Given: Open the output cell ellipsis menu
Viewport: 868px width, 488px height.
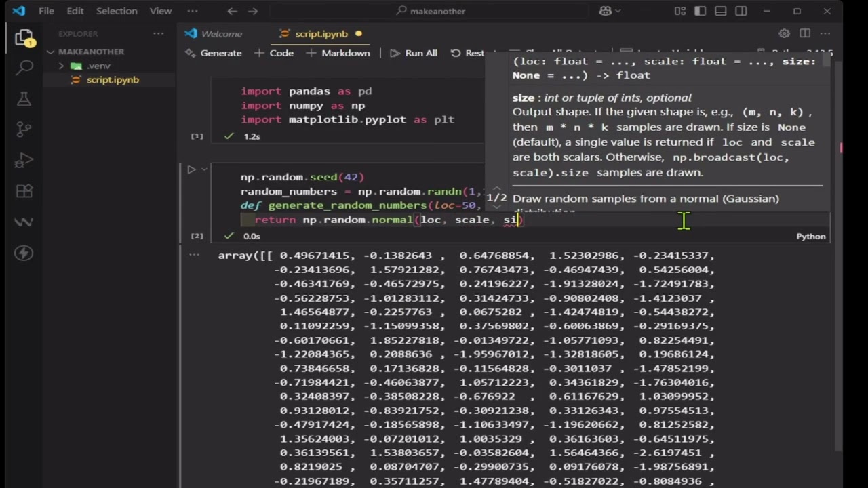Looking at the screenshot, I should point(195,256).
